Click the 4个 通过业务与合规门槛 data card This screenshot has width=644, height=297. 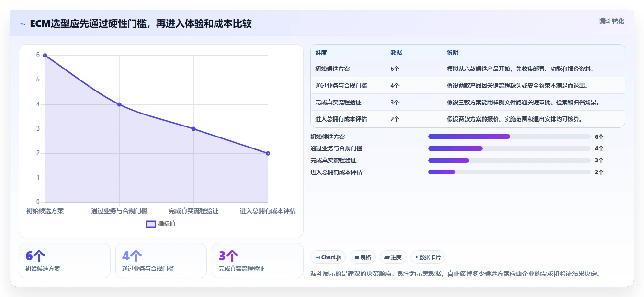point(161,261)
